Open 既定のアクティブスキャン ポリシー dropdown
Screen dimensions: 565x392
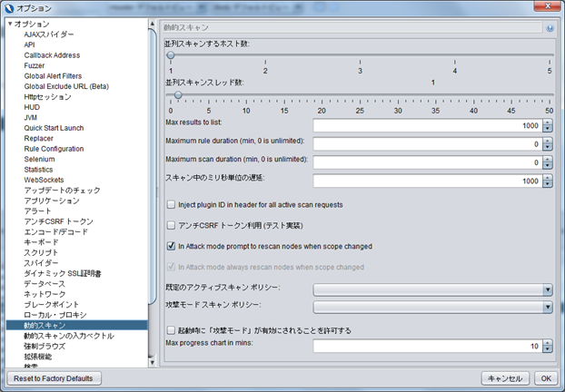[432, 289]
